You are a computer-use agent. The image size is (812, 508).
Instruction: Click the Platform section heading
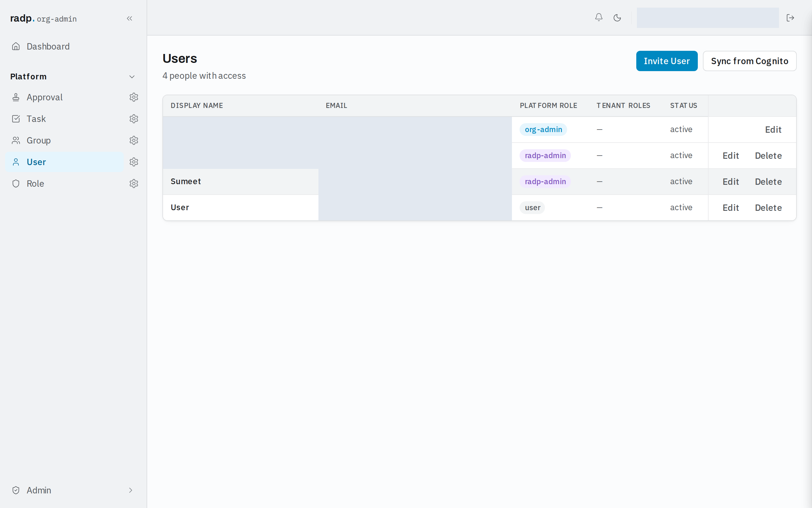(29, 77)
